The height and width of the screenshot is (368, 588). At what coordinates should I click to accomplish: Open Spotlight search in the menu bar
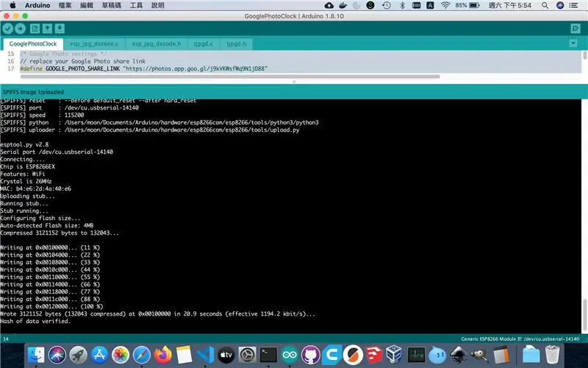coord(545,5)
